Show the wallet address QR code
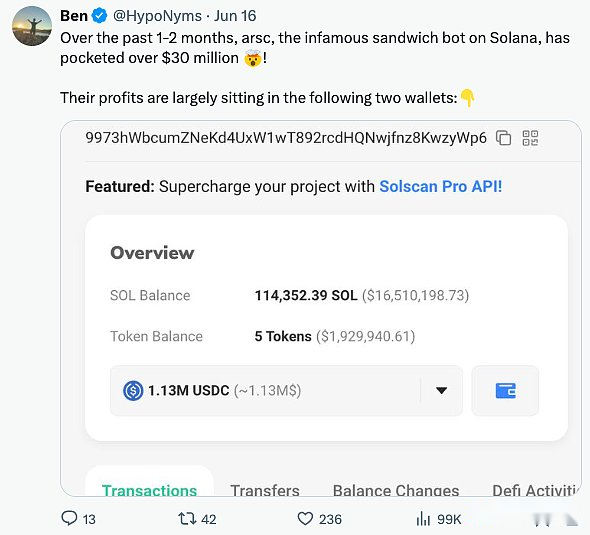Screen dimensions: 590x535 click(530, 138)
